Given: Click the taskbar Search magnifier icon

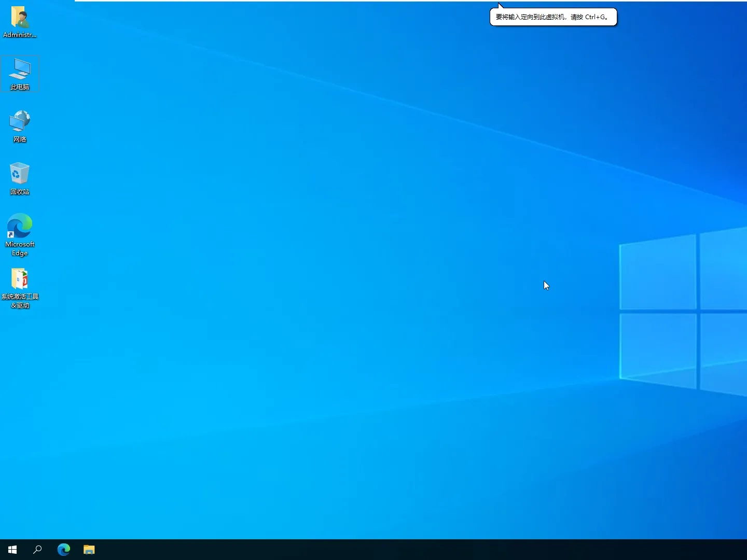Looking at the screenshot, I should [37, 550].
